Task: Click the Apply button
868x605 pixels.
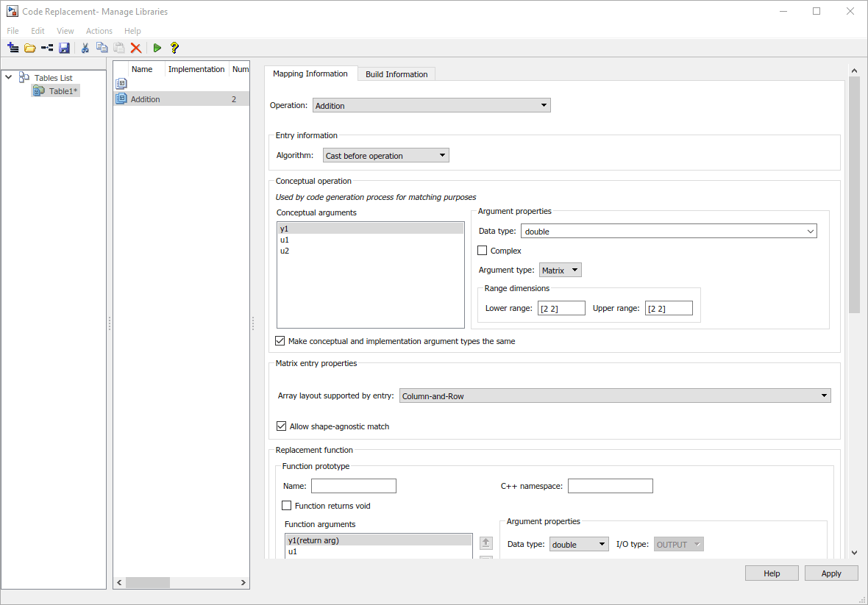Action: tap(831, 573)
